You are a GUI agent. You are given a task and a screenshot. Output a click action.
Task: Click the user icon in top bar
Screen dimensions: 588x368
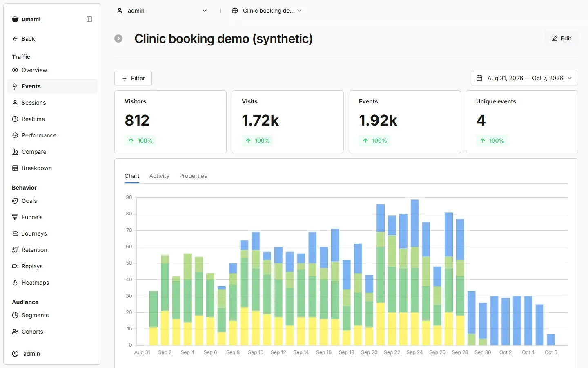click(x=120, y=11)
